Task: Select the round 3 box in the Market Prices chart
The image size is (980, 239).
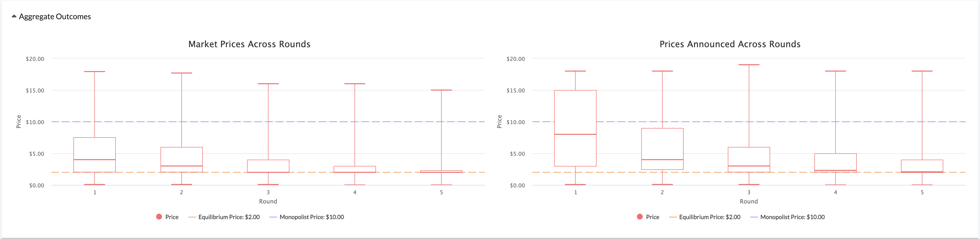Action: click(268, 166)
